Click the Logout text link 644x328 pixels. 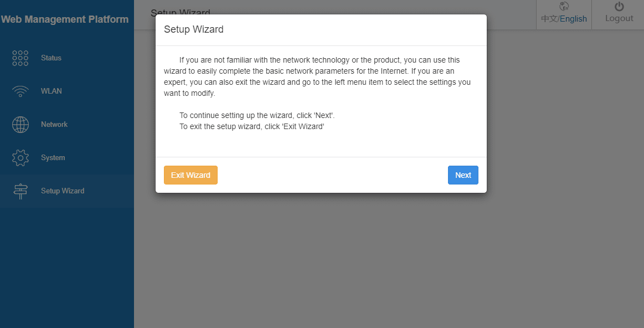(619, 18)
